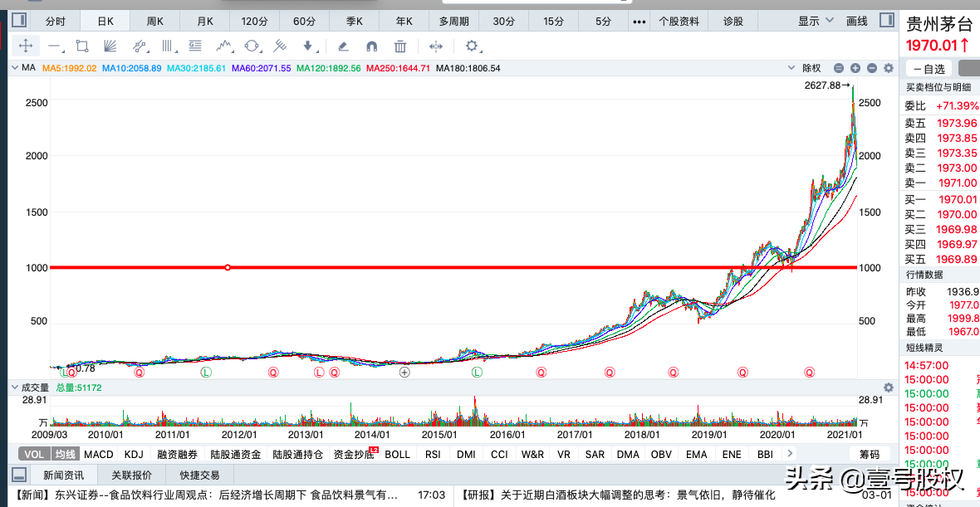980x507 pixels.
Task: Click the MA5 orange value label
Action: (x=70, y=68)
